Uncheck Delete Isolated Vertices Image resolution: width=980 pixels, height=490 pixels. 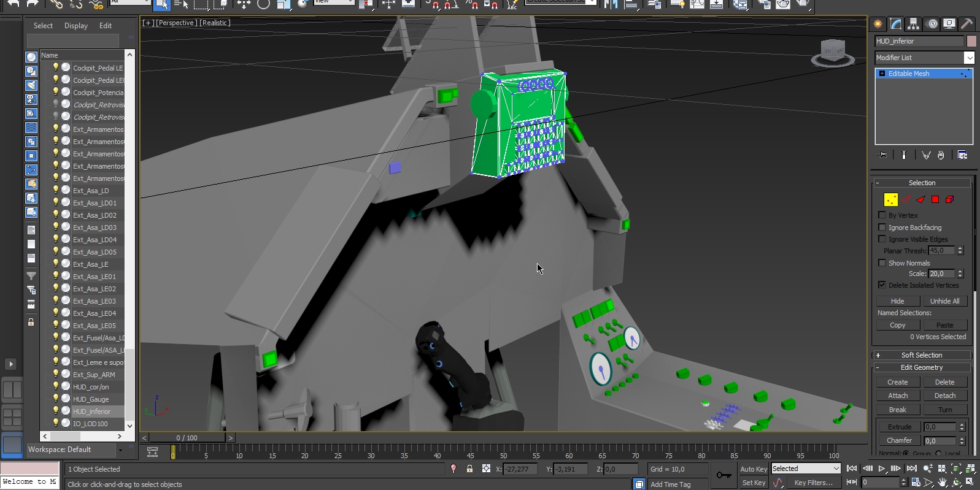pos(882,285)
